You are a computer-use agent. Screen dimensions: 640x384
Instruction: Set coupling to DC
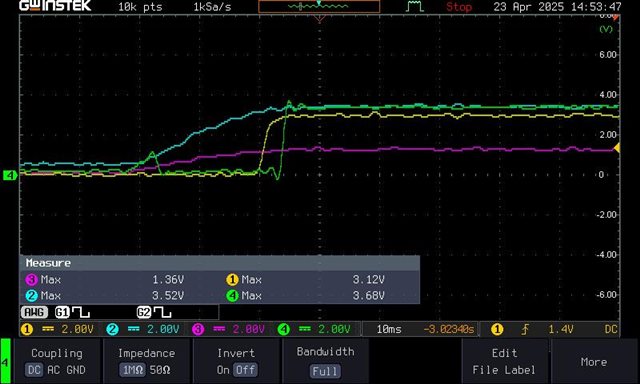(x=34, y=370)
